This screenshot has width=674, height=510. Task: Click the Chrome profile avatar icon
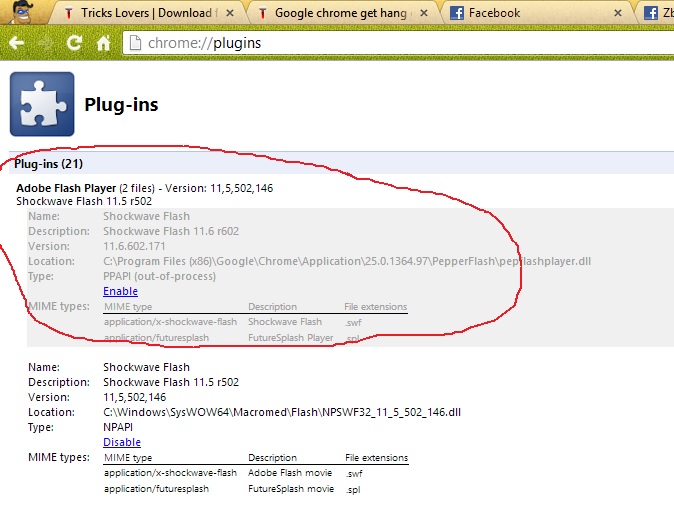[21, 12]
